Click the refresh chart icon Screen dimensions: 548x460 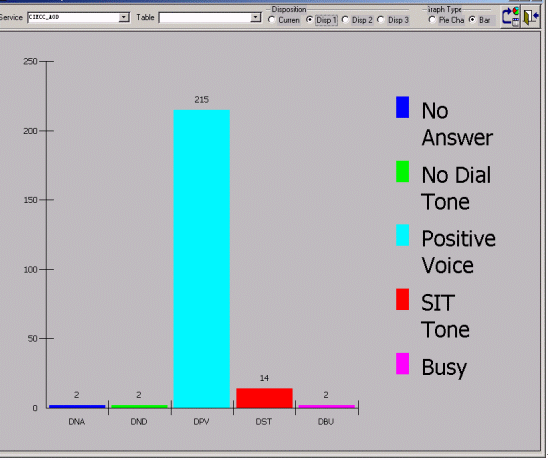point(510,17)
